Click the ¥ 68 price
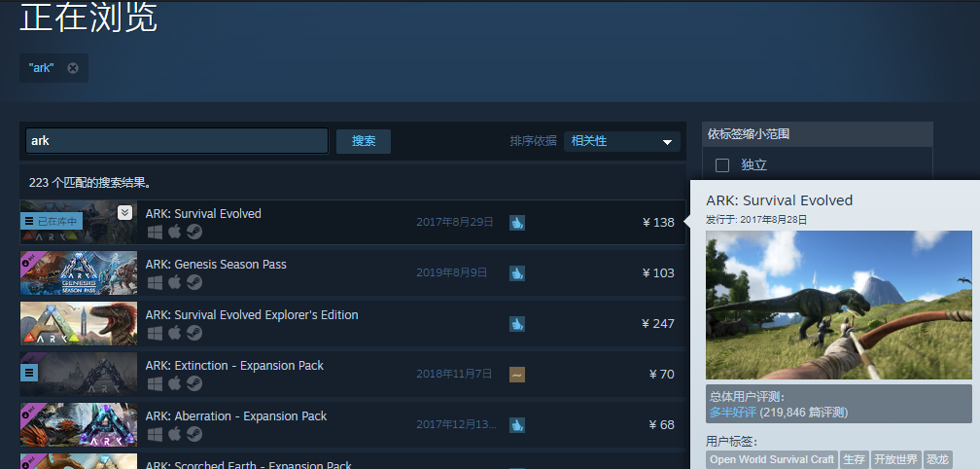Screen dimensions: 980x469 662,425
